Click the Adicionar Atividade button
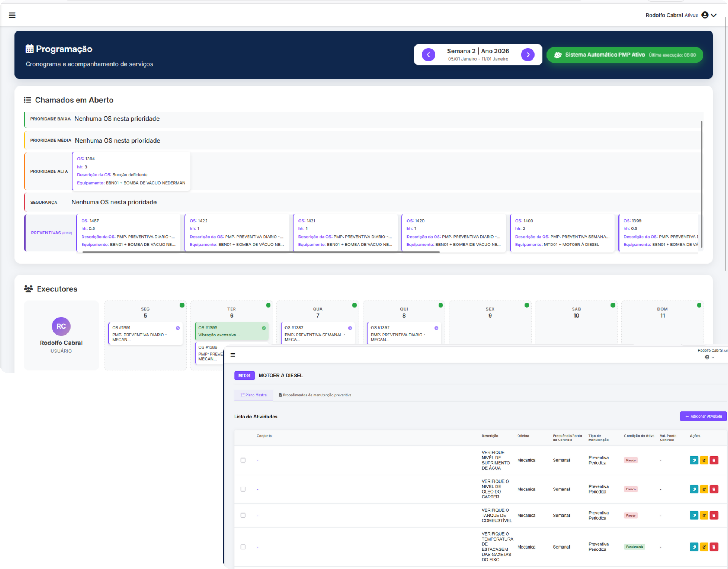Screen dimensions: 728x569 click(x=703, y=416)
